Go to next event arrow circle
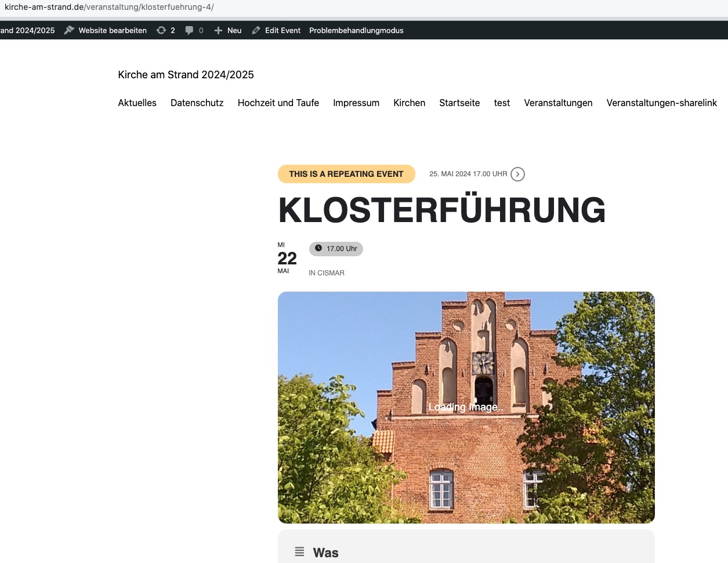The image size is (728, 563). click(x=517, y=174)
